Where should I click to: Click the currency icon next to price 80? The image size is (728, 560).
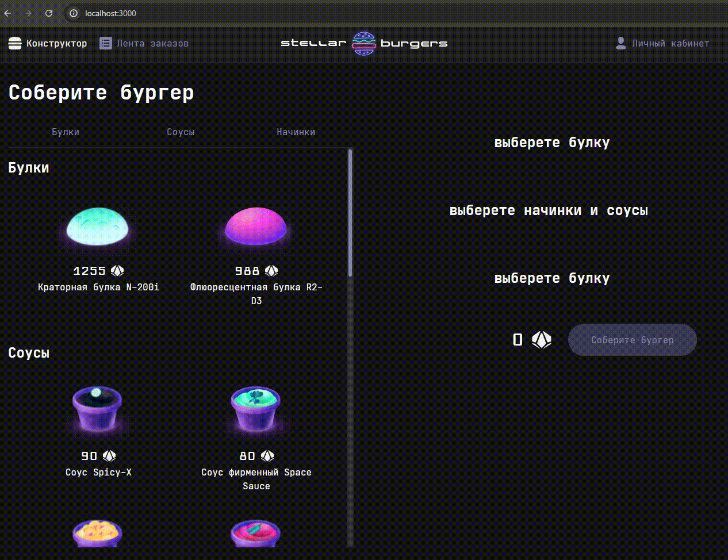[x=267, y=456]
